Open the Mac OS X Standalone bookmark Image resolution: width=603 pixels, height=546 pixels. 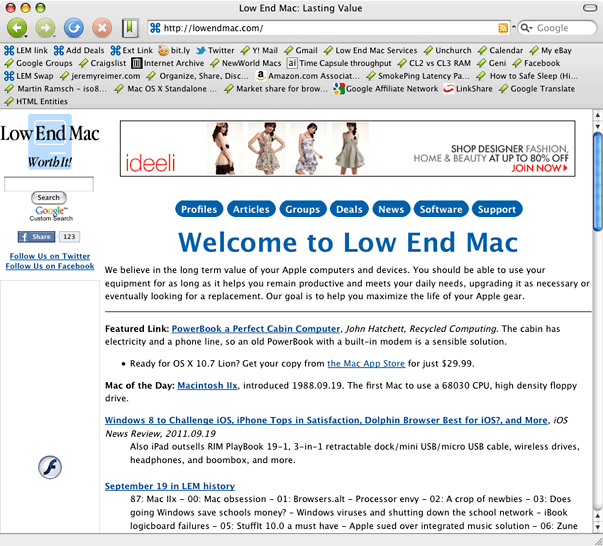pyautogui.click(x=166, y=89)
